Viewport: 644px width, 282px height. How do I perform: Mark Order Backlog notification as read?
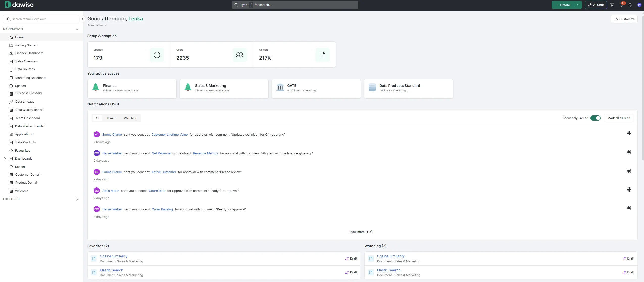click(629, 208)
